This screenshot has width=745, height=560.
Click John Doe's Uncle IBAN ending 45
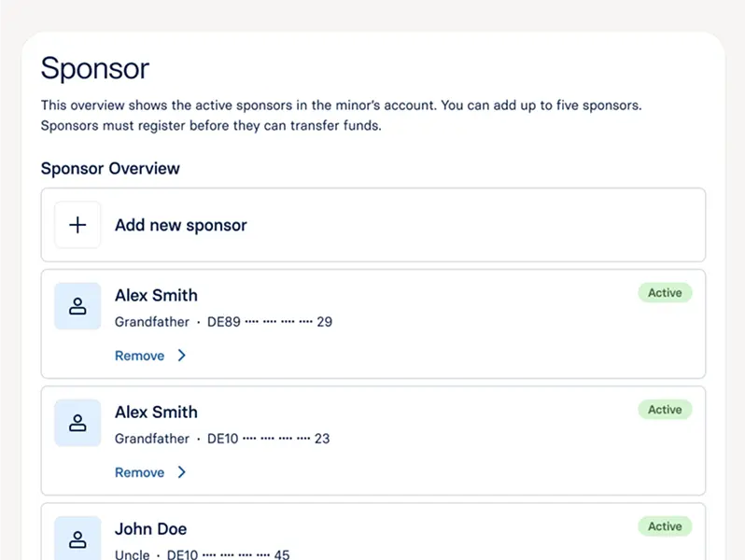pyautogui.click(x=228, y=554)
